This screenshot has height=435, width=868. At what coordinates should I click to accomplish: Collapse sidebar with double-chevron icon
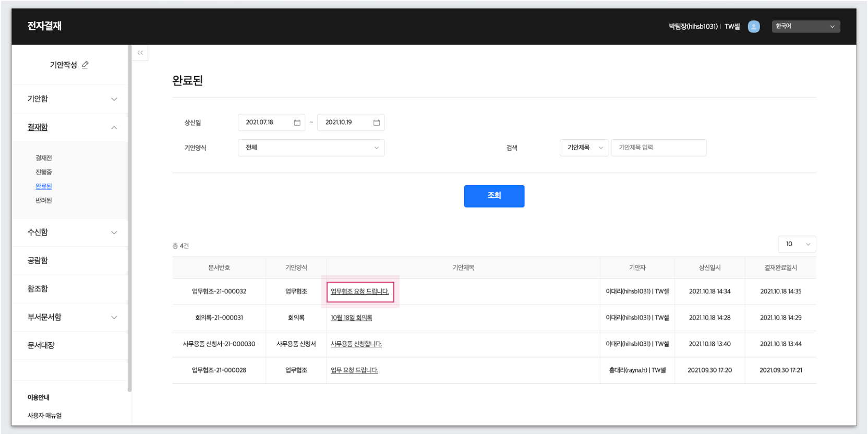click(x=140, y=53)
